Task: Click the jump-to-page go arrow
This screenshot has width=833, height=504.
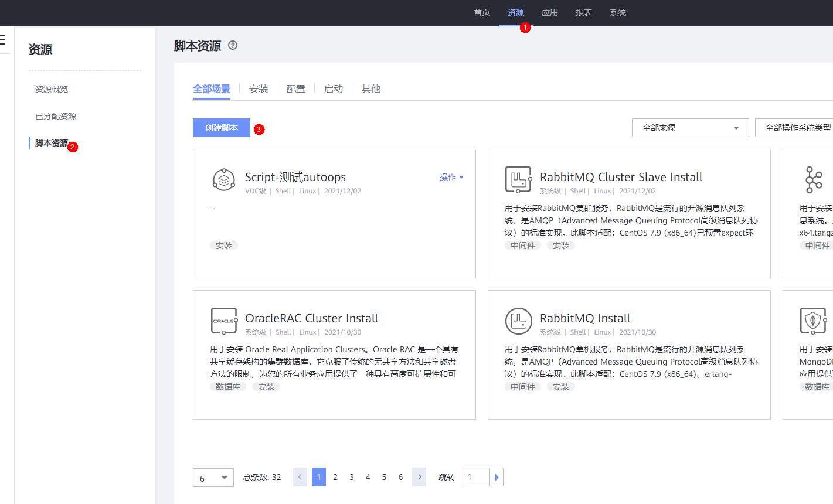Action: 497,477
